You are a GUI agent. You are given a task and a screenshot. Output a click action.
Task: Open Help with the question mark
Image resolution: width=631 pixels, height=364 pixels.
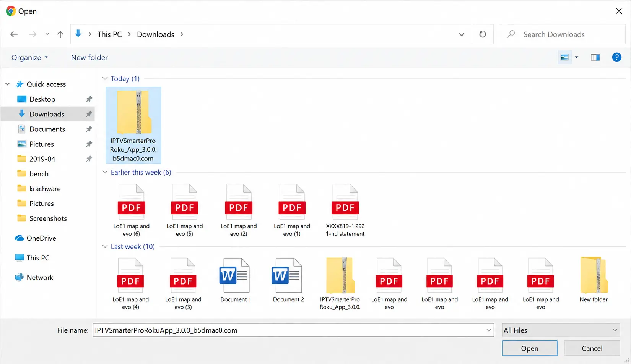click(616, 57)
